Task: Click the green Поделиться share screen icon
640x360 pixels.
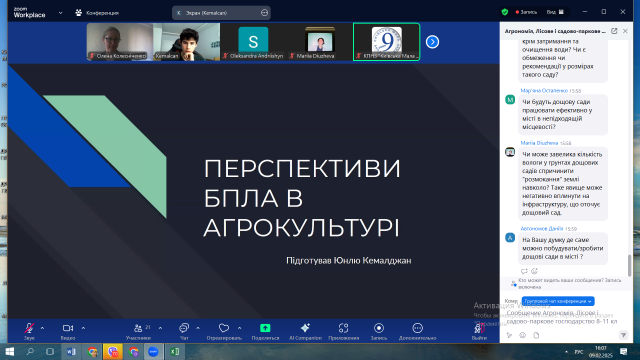Action: 265,328
